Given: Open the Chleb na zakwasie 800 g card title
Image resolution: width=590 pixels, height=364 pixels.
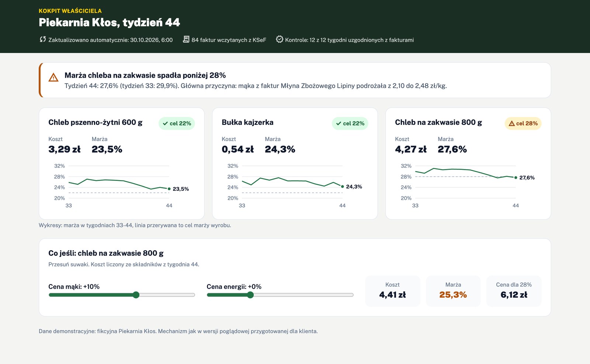Looking at the screenshot, I should click(438, 122).
